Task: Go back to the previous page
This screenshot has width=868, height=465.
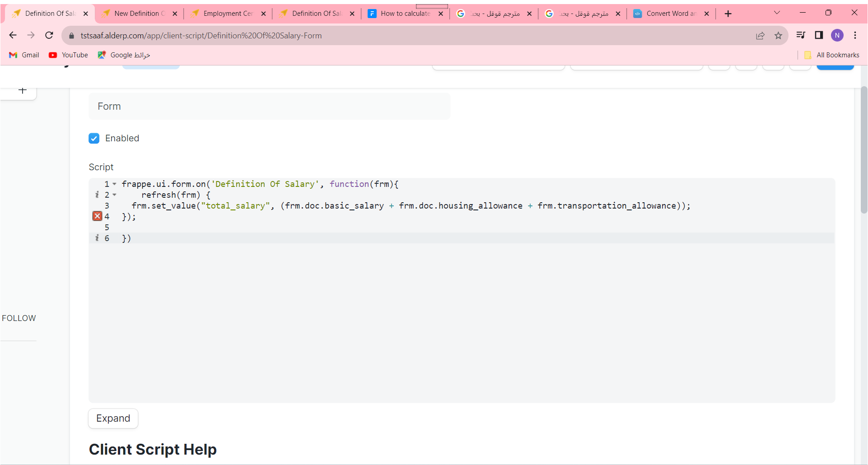Action: [x=13, y=35]
